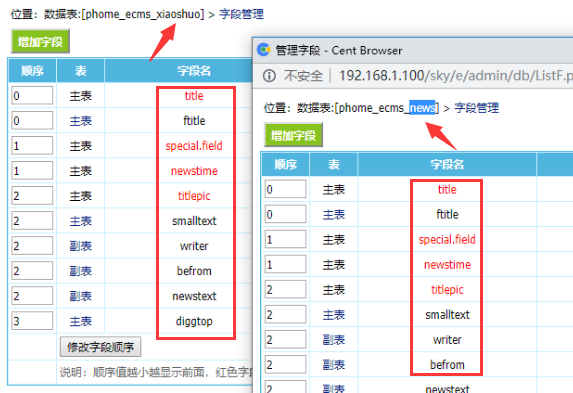This screenshot has width=573, height=393.
Task: Click 副表 link in writer row, news window
Action: [x=334, y=340]
